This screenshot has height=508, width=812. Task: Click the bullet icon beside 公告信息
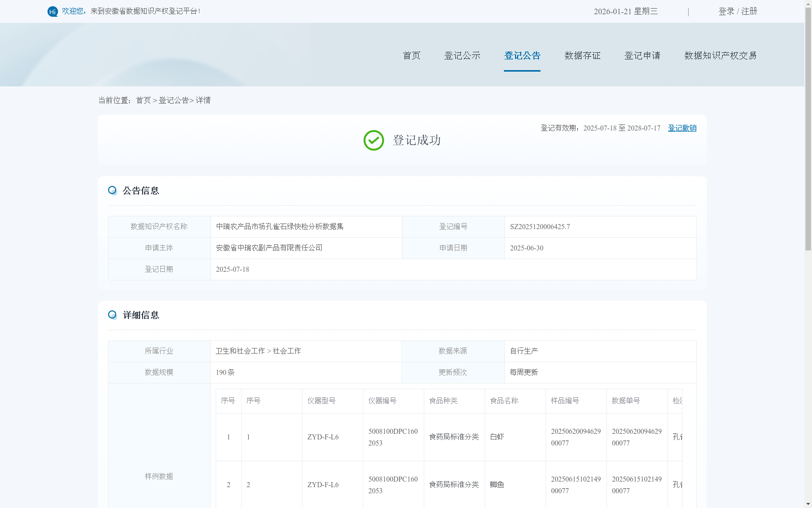112,190
